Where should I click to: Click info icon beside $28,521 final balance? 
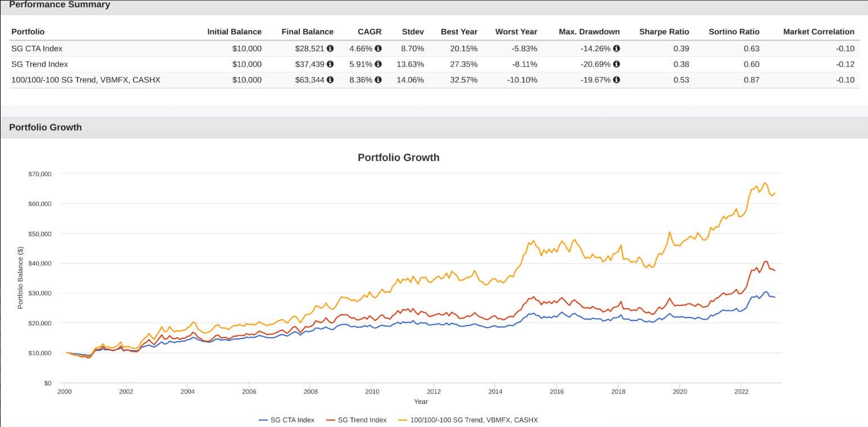[x=330, y=49]
